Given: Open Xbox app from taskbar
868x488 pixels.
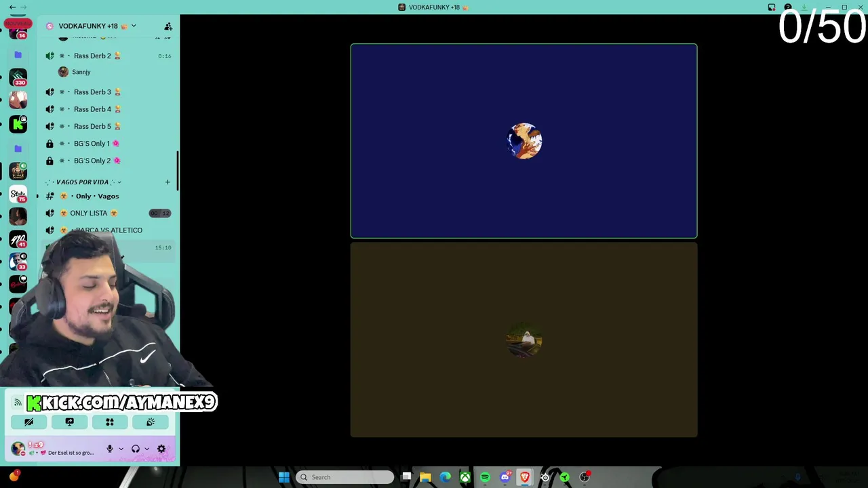Looking at the screenshot, I should 465,477.
